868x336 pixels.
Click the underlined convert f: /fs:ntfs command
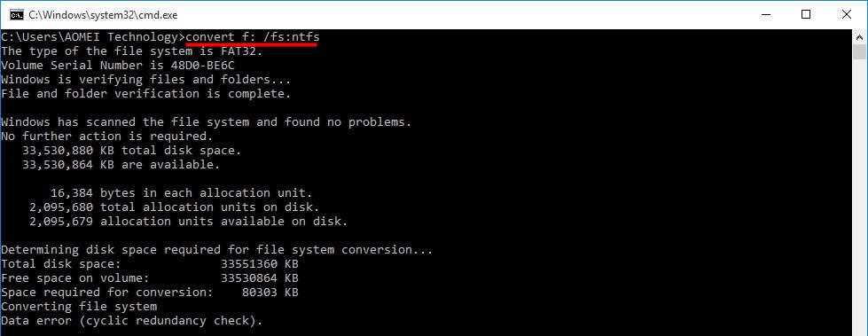click(253, 37)
